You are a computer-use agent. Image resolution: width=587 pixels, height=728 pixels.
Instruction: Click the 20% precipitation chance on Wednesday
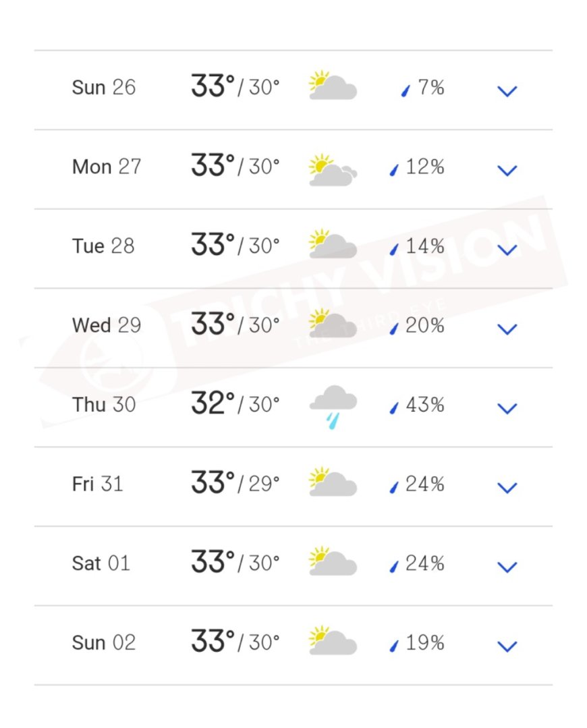(424, 326)
